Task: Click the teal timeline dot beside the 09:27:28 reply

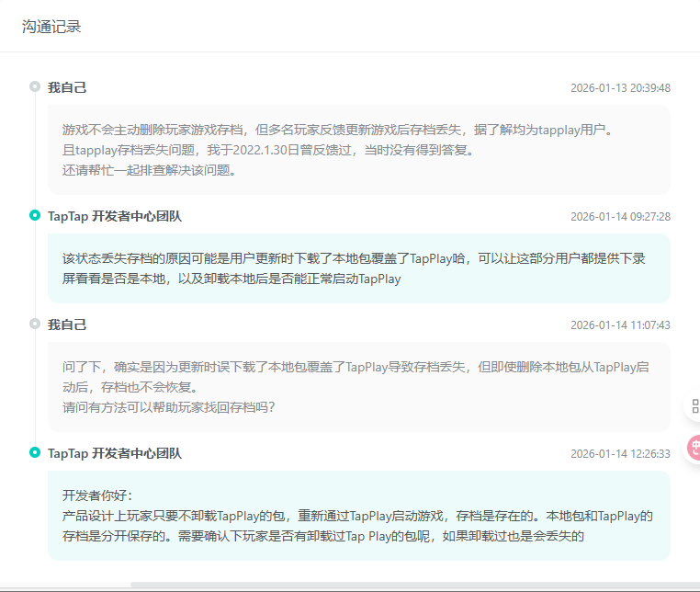Action: (35, 216)
